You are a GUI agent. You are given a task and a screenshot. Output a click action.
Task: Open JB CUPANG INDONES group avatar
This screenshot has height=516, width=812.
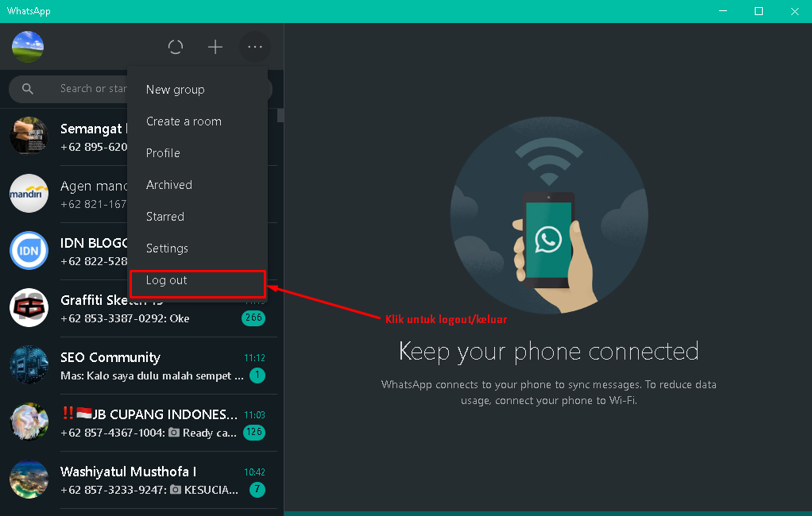[29, 422]
